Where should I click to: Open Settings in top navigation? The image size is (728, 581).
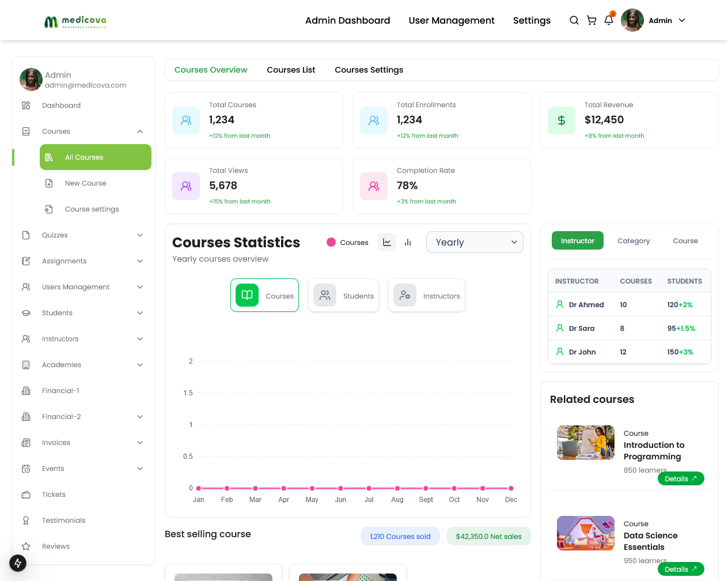[532, 20]
